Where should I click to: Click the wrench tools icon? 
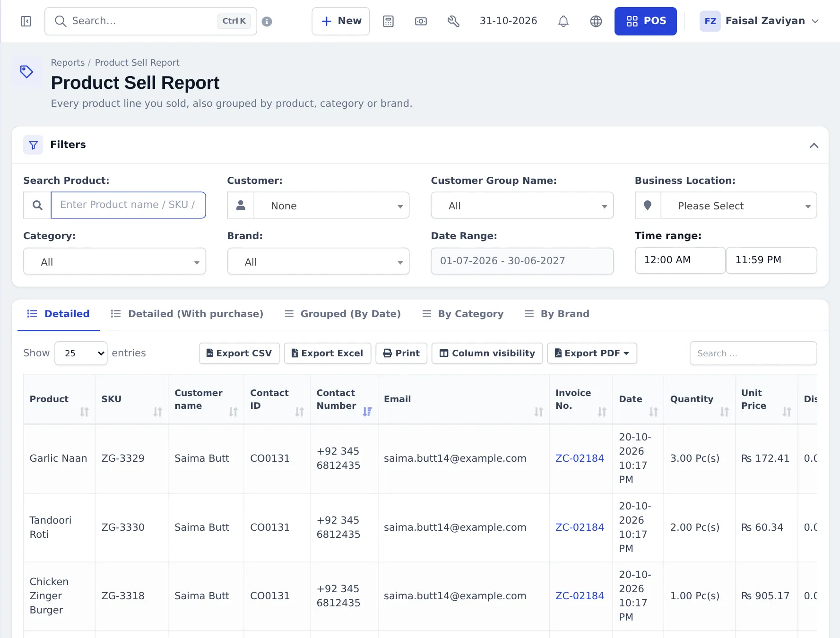tap(453, 21)
